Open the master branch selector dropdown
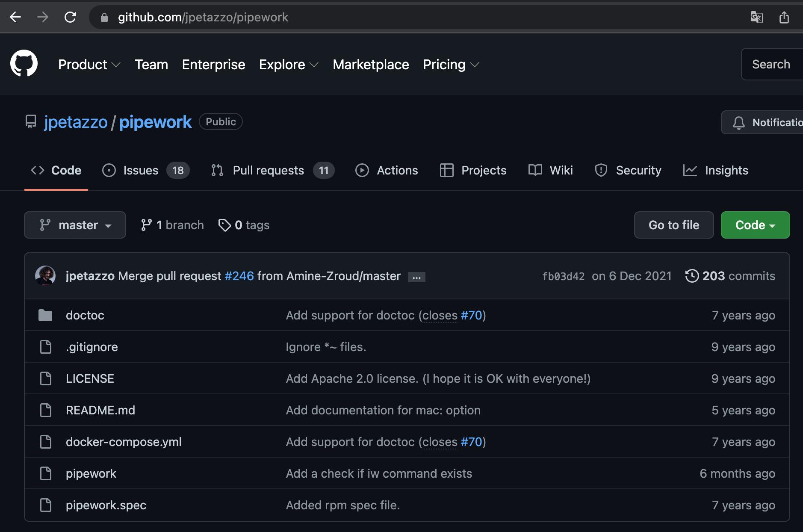The image size is (803, 532). pos(75,225)
